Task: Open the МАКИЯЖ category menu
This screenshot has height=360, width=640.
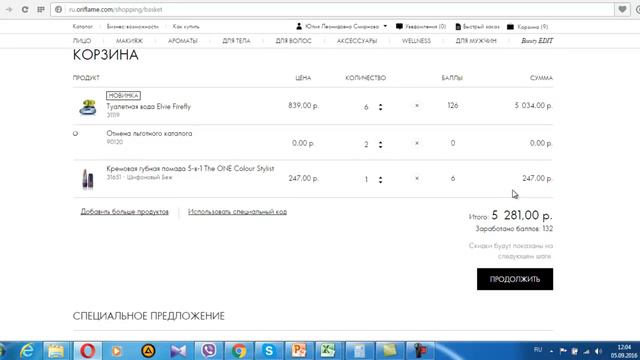Action: (129, 41)
